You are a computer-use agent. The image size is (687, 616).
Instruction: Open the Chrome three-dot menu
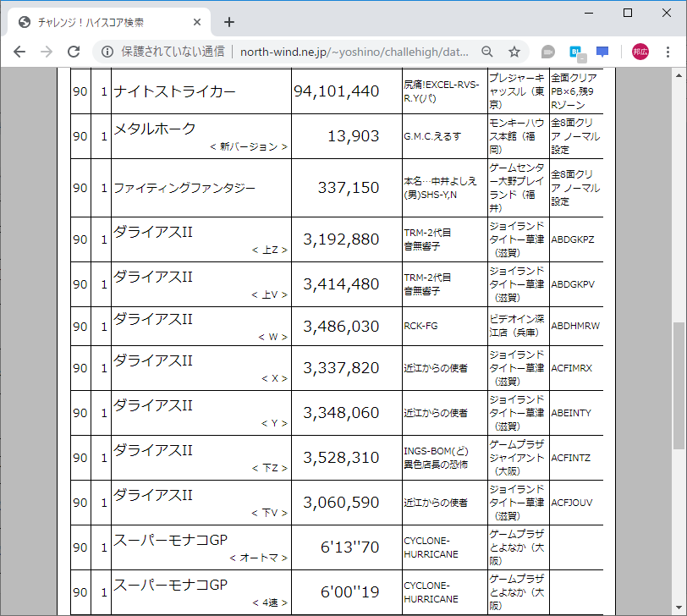pyautogui.click(x=668, y=52)
